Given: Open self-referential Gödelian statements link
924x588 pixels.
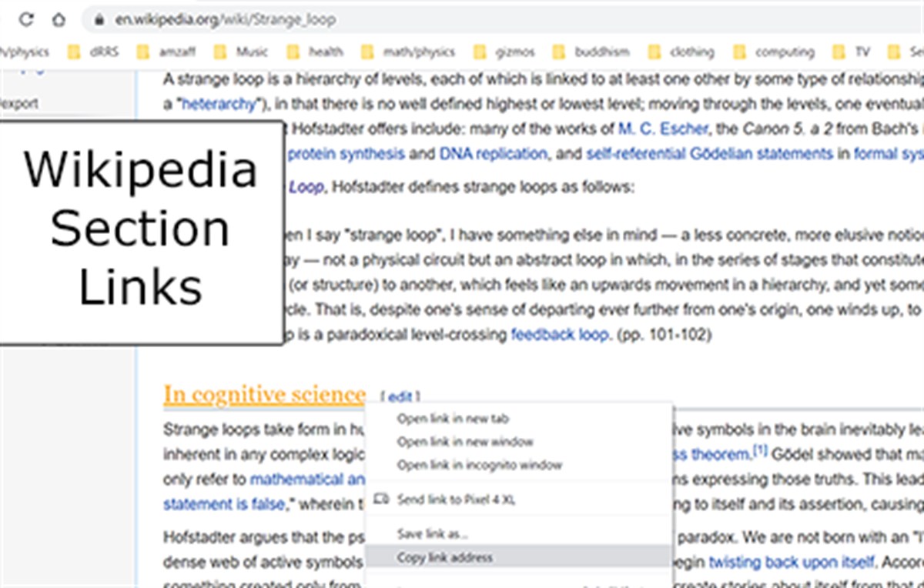Looking at the screenshot, I should click(x=709, y=153).
